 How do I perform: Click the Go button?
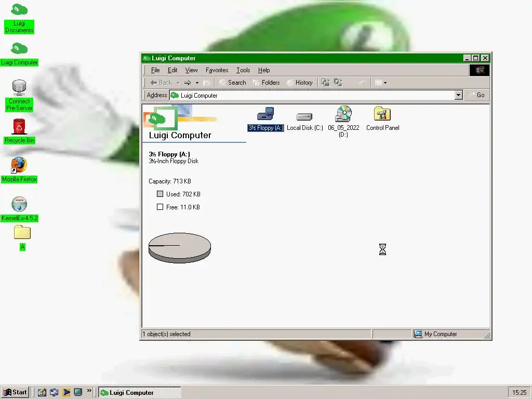click(477, 95)
